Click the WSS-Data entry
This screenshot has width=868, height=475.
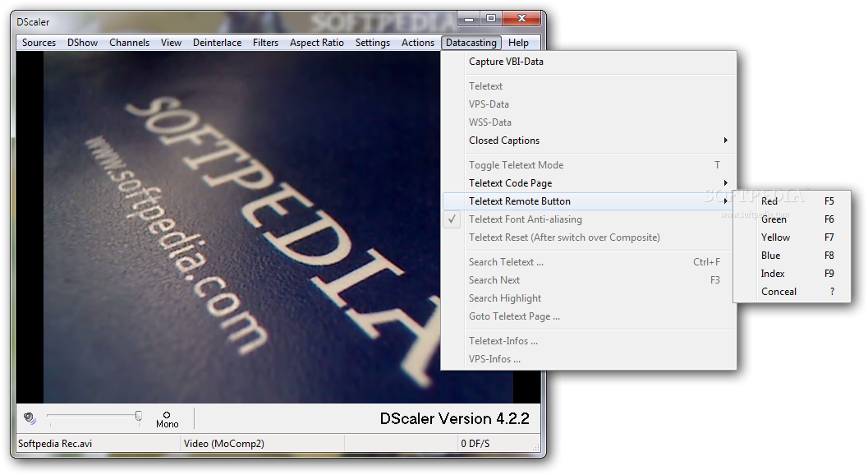click(589, 122)
